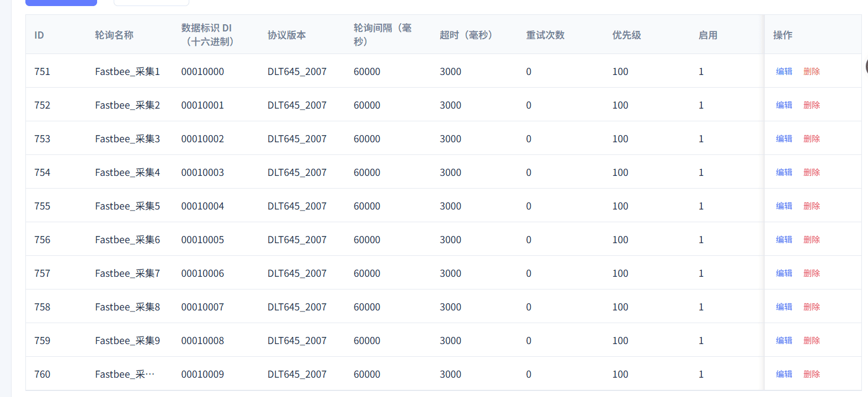868x397 pixels.
Task: Select name cell Fastbee_采集9
Action: click(x=127, y=340)
